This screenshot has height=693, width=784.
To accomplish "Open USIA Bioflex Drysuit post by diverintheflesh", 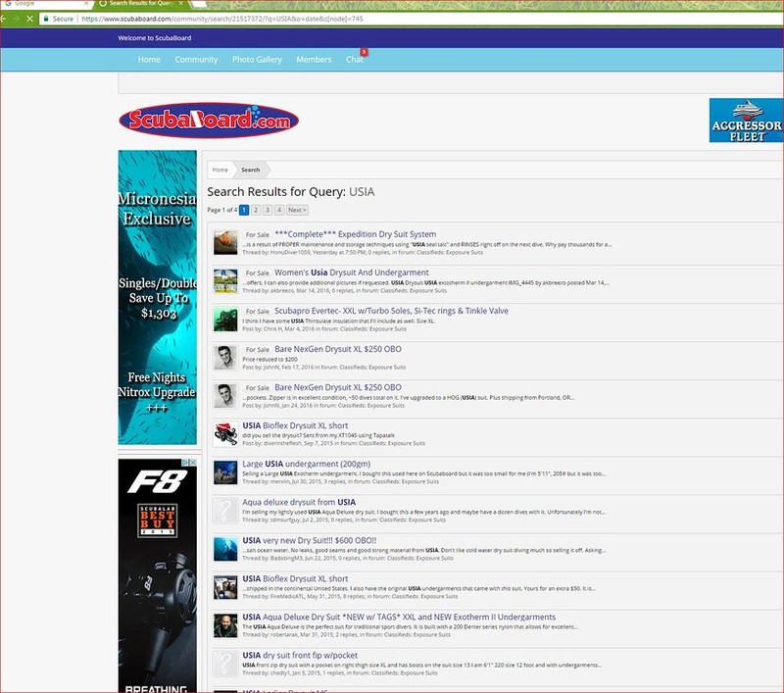I will pos(296,425).
